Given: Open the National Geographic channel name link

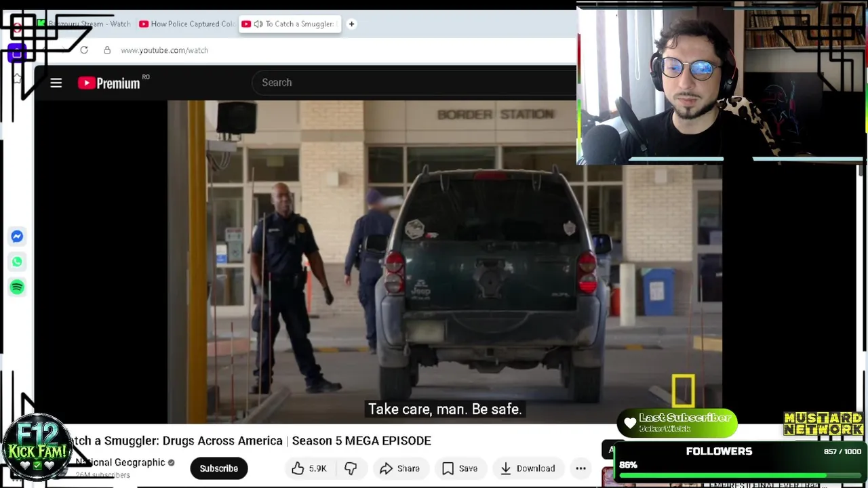Looking at the screenshot, I should 120,462.
